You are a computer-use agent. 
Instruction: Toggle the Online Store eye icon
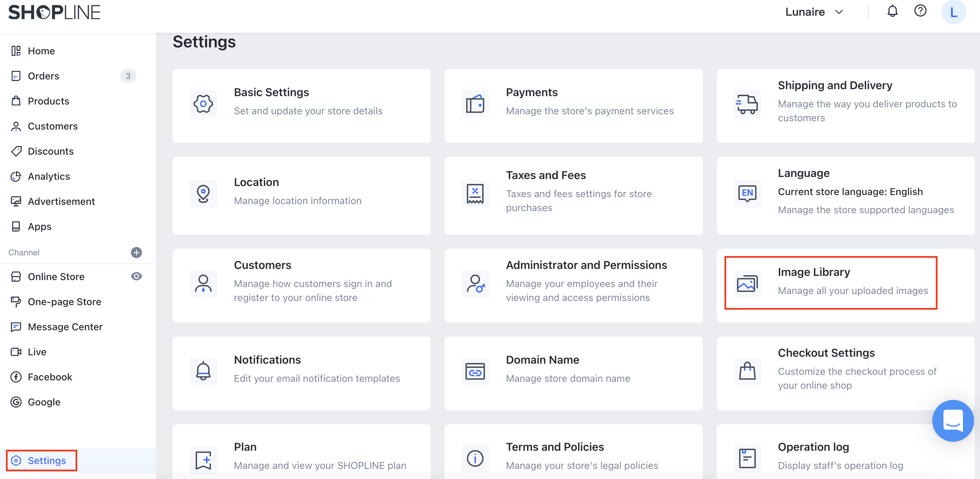136,276
